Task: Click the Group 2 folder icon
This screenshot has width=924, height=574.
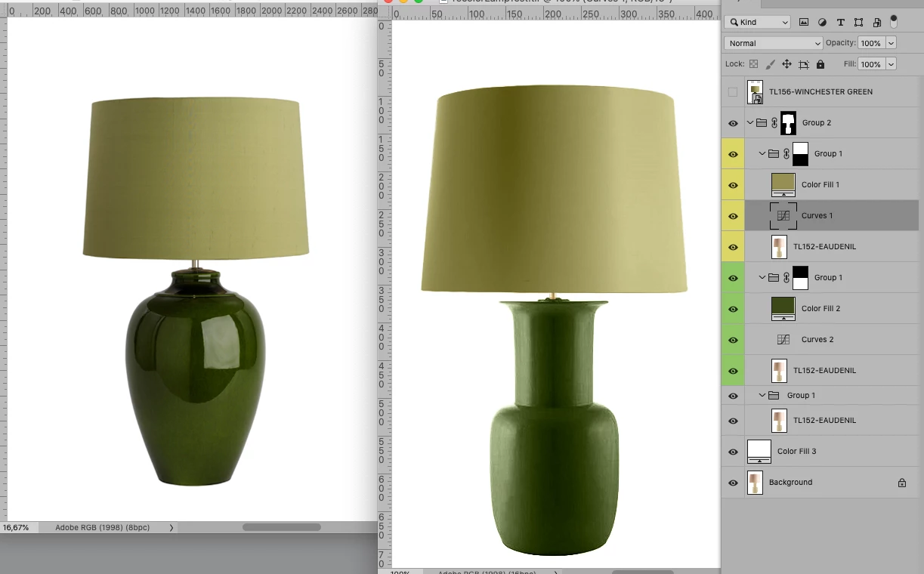Action: (x=762, y=122)
